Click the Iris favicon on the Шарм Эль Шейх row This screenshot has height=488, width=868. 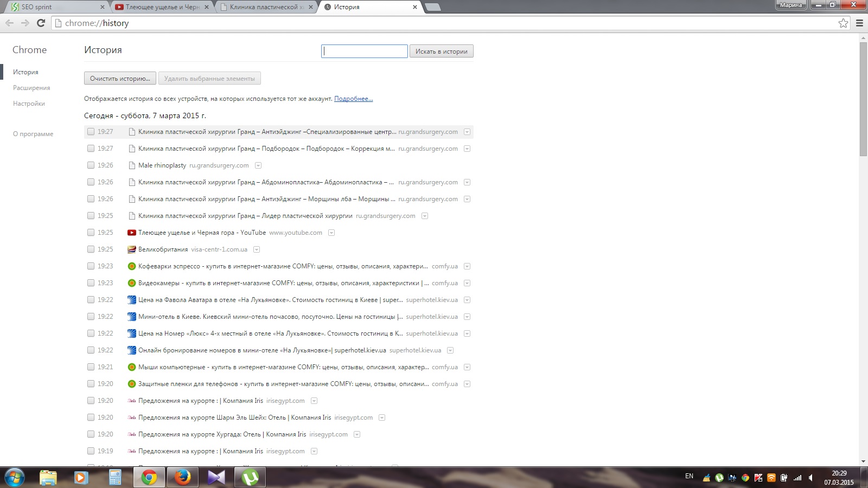coord(131,418)
